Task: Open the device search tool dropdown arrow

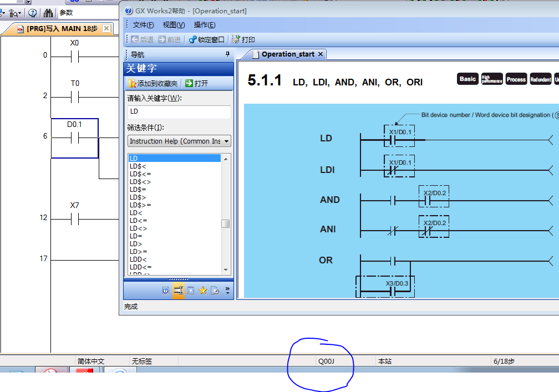Action: [x=21, y=13]
